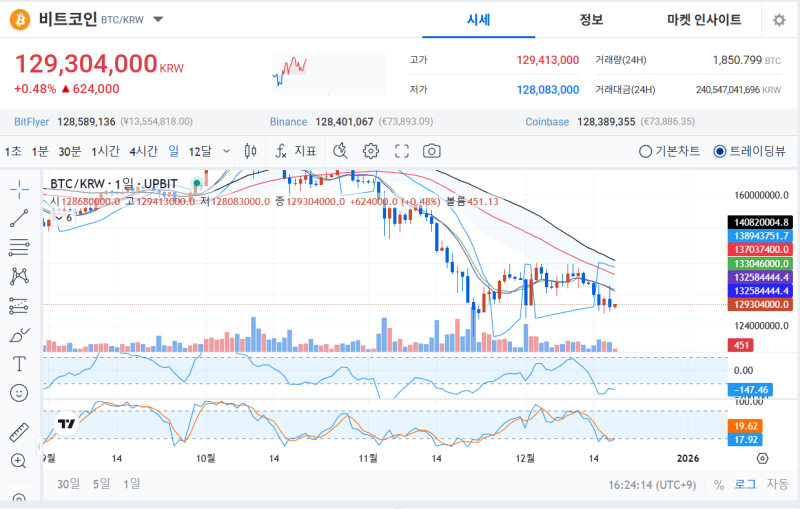Set the chart range to 30일
Image resolution: width=800 pixels, height=509 pixels.
tap(67, 484)
